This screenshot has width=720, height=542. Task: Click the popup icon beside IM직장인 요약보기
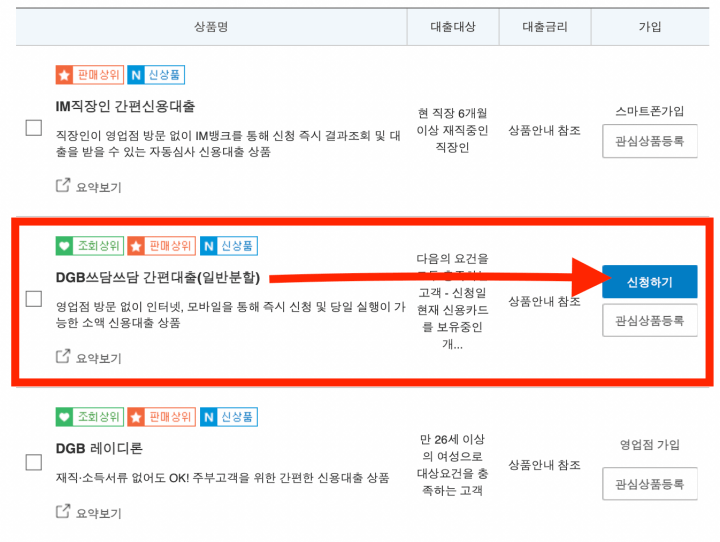coord(63,185)
